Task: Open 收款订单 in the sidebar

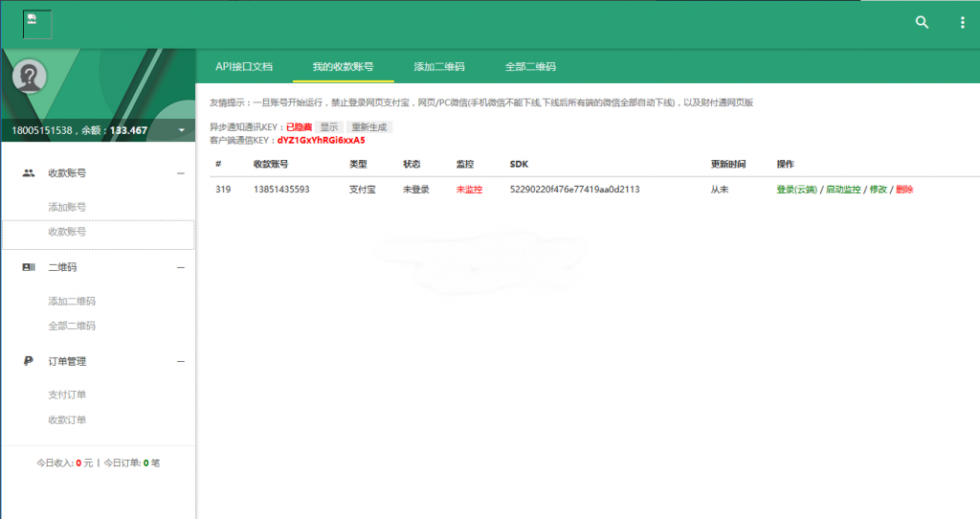Action: click(x=67, y=419)
